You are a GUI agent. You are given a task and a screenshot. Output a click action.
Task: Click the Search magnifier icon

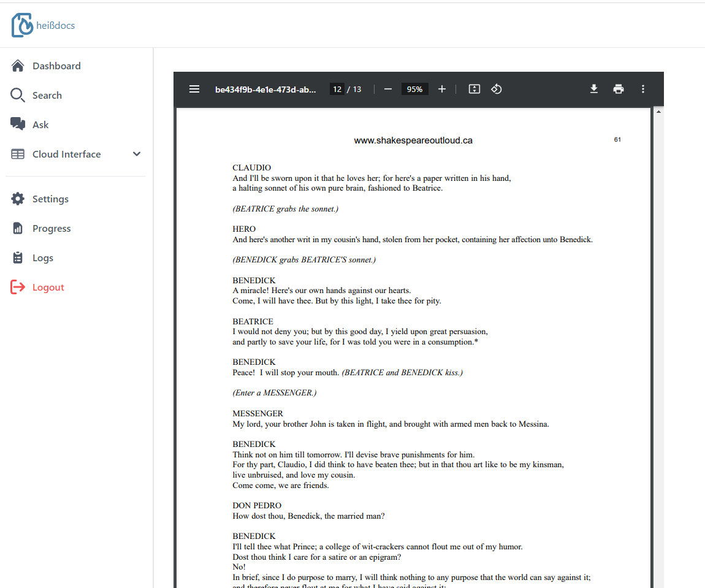pos(18,95)
